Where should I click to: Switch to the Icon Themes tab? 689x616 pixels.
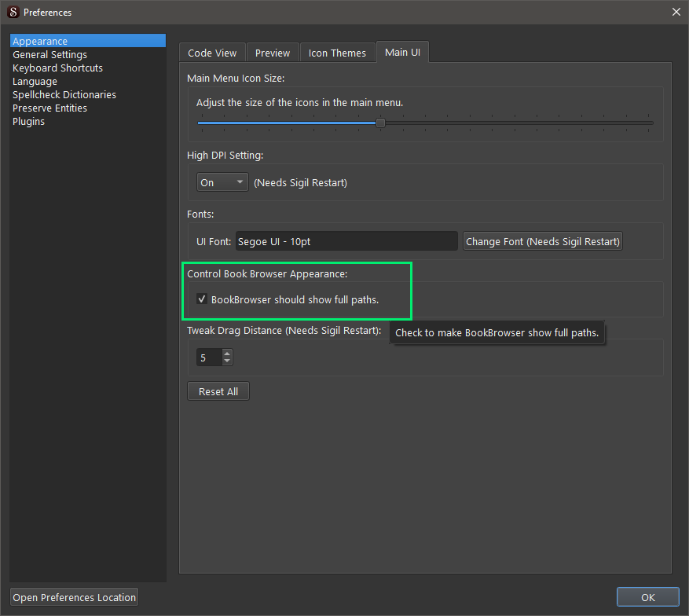[x=337, y=53]
